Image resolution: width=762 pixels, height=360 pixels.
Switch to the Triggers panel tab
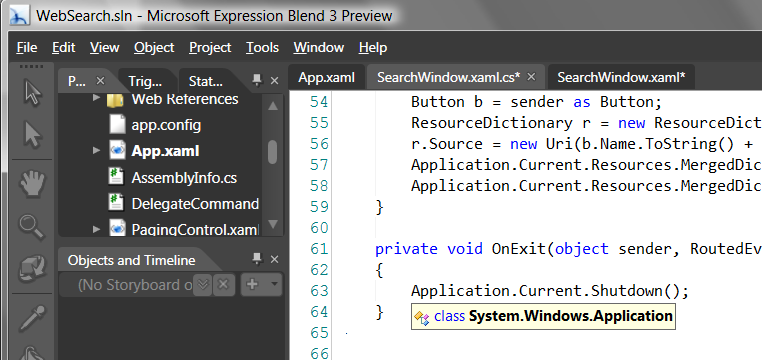[x=145, y=81]
